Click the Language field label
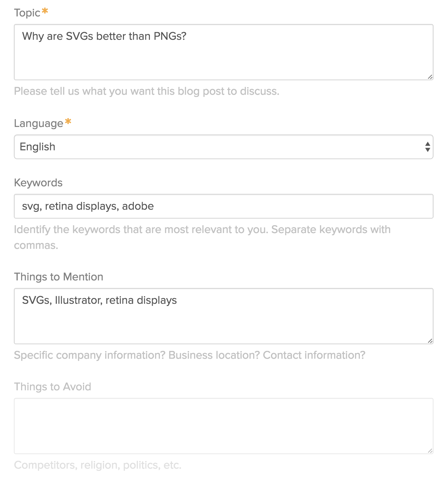Screen dimensions: 448x480 pos(39,123)
